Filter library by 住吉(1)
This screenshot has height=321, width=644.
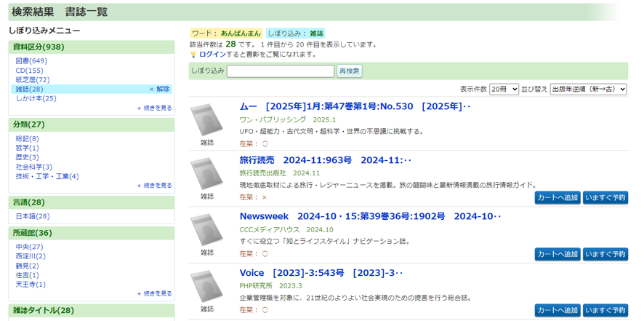click(x=28, y=275)
